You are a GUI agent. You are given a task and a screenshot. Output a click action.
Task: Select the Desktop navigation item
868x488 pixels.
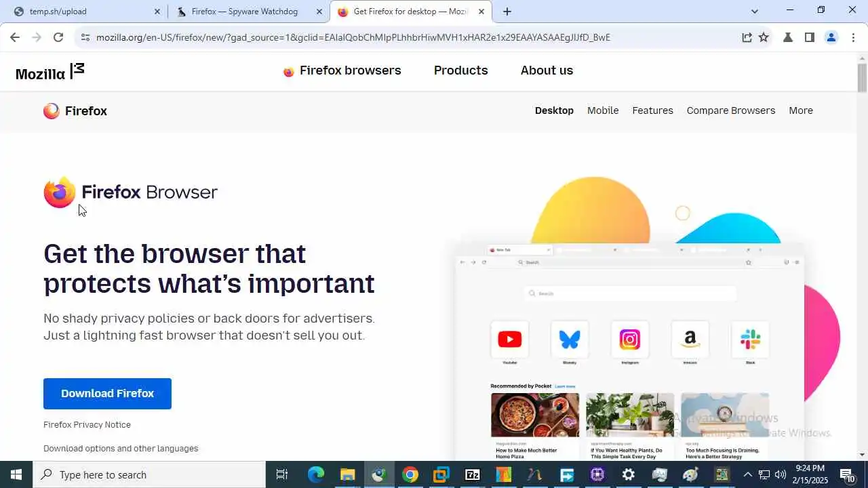[x=554, y=110]
